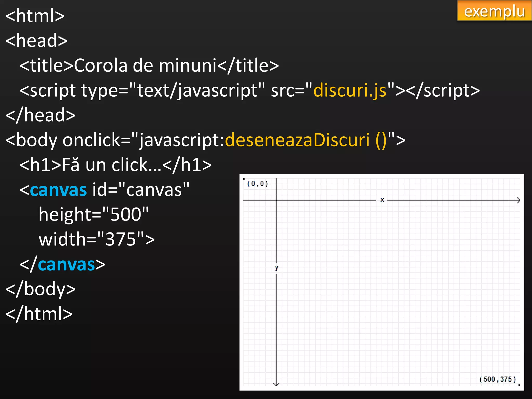Click the 'y' axis label in diagram
This screenshot has height=399, width=532.
click(277, 268)
